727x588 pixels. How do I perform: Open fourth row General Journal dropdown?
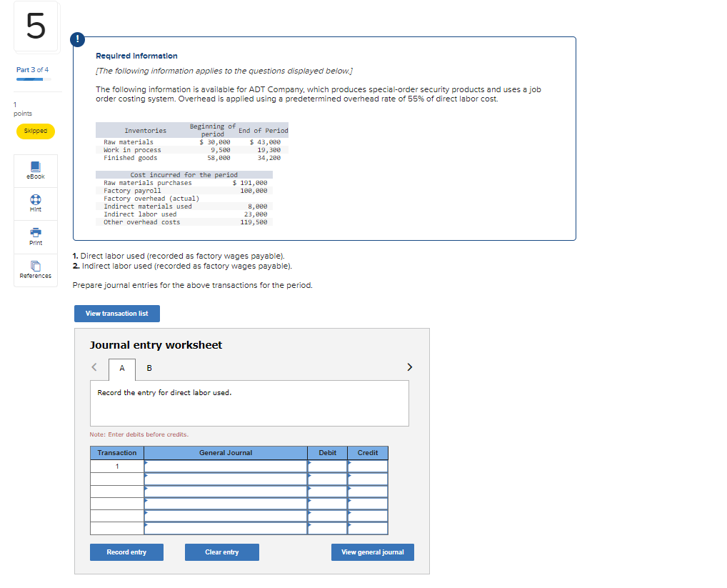[x=226, y=504]
